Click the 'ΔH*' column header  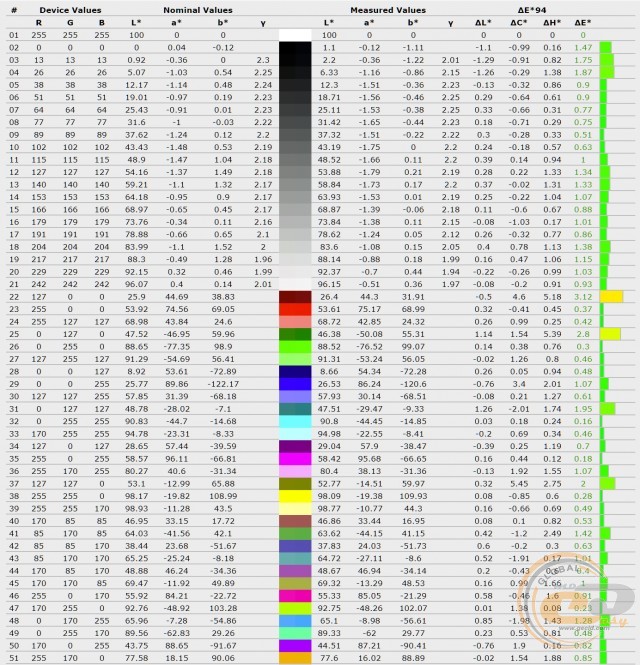(552, 22)
